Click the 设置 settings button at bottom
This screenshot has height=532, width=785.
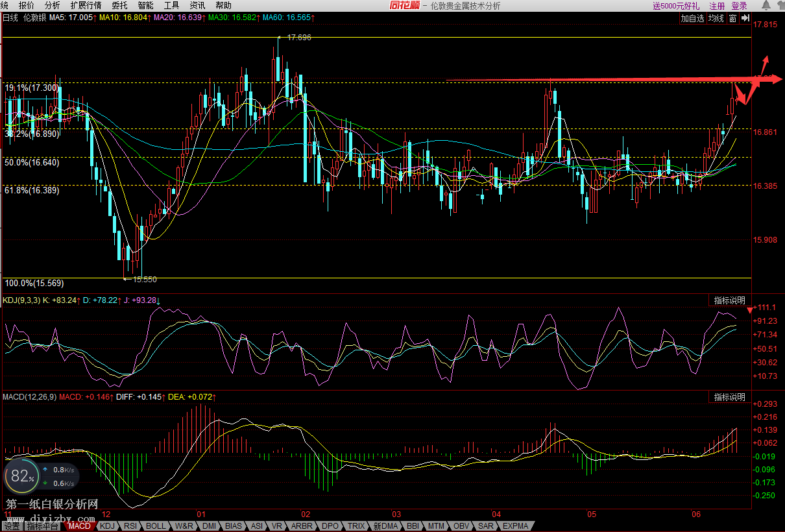pos(11,526)
